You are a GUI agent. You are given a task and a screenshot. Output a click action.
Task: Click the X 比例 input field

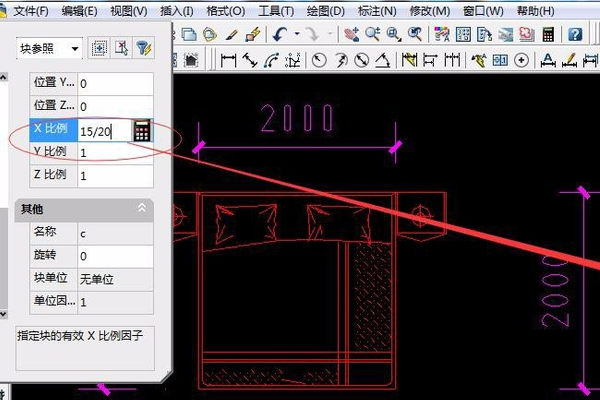pos(105,131)
